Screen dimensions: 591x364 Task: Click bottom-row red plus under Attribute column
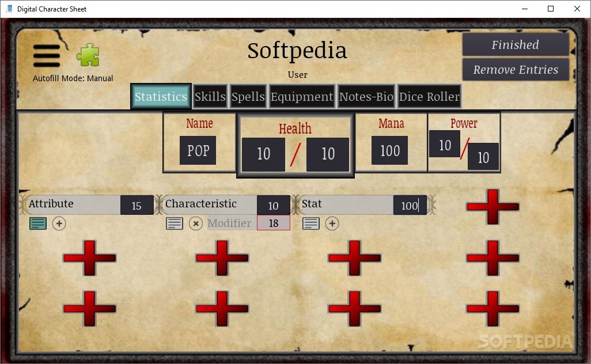90,309
